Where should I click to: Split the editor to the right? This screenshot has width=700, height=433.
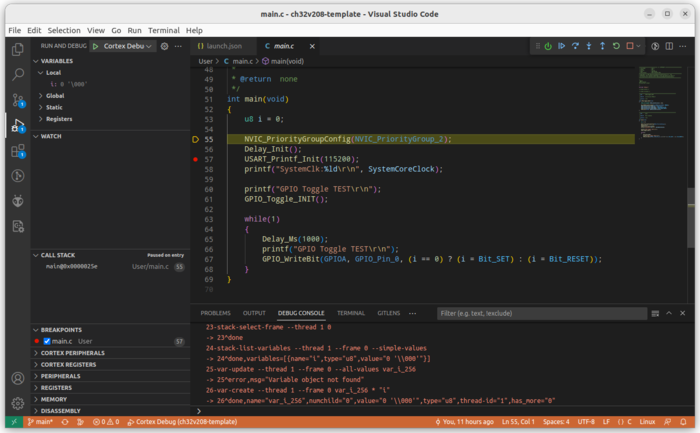click(669, 46)
